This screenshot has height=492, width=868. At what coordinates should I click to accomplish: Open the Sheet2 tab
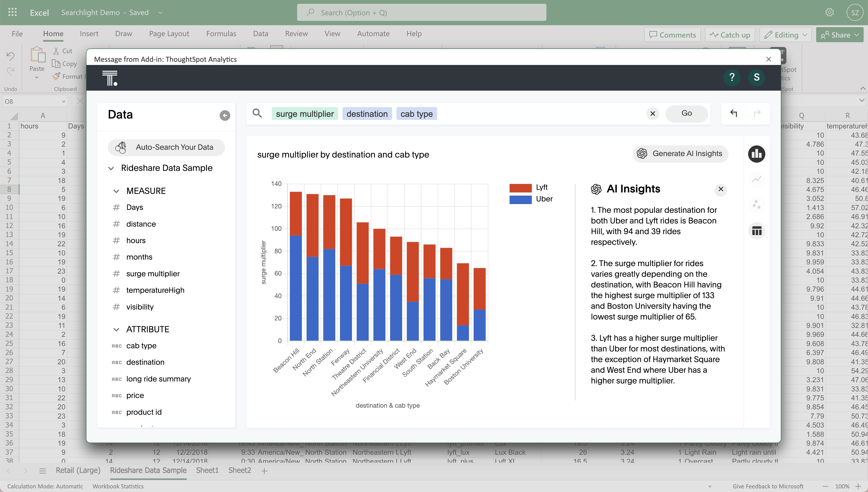pyautogui.click(x=240, y=470)
